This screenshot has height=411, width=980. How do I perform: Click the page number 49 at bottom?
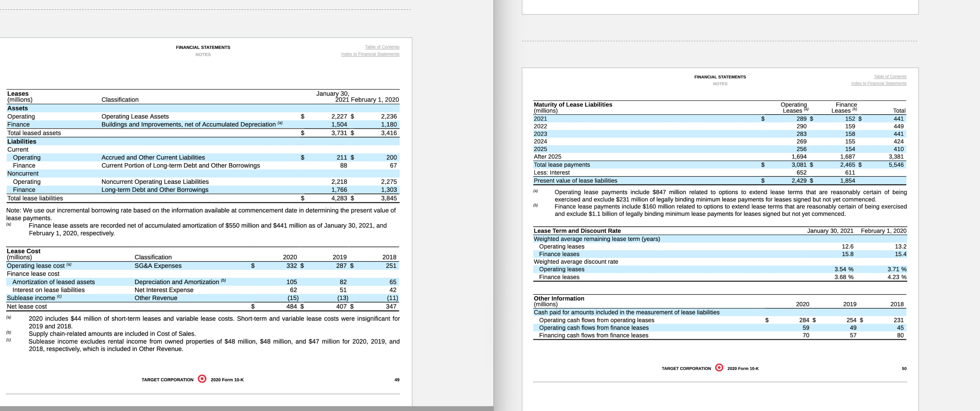(396, 379)
